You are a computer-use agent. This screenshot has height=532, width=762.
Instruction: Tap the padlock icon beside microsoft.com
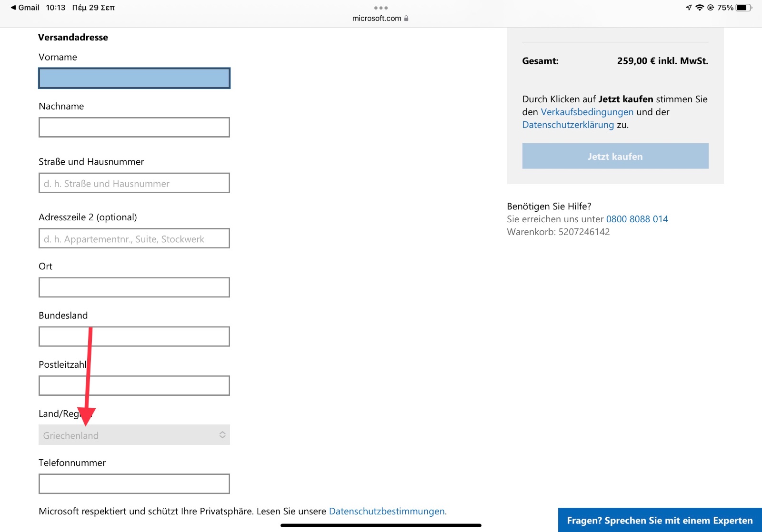[x=406, y=18]
